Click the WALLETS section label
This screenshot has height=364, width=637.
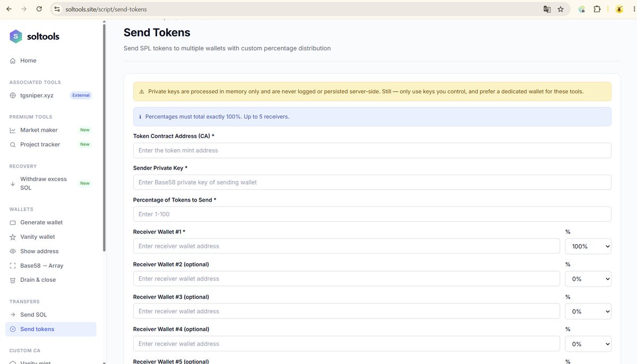(x=21, y=209)
